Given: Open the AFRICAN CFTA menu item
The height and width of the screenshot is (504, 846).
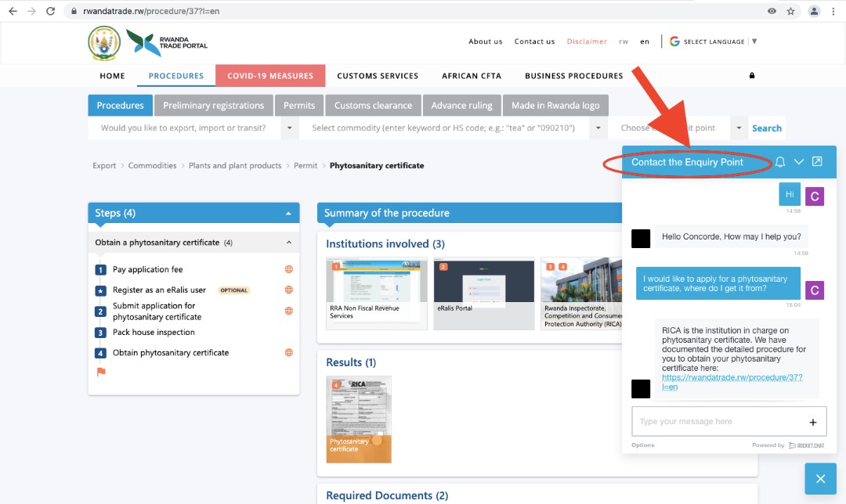Looking at the screenshot, I should click(x=472, y=76).
